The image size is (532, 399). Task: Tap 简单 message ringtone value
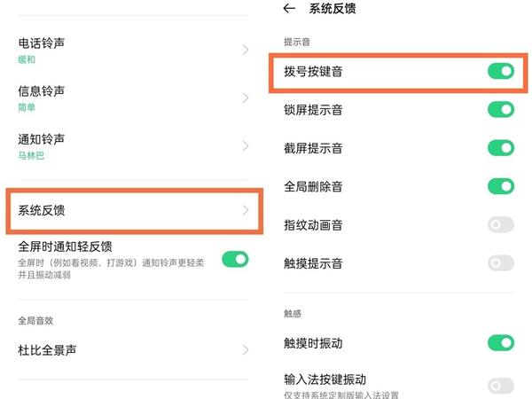[27, 107]
